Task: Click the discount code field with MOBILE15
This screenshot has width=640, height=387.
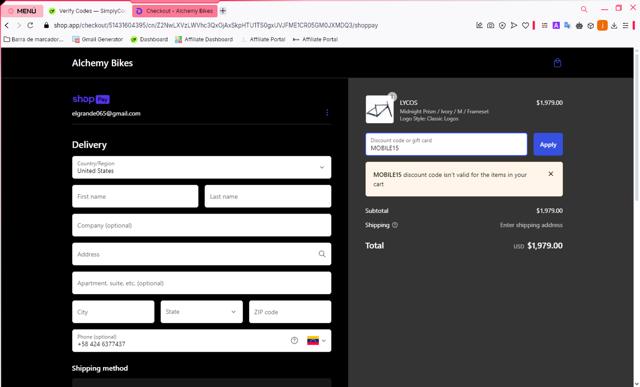Action: [446, 144]
